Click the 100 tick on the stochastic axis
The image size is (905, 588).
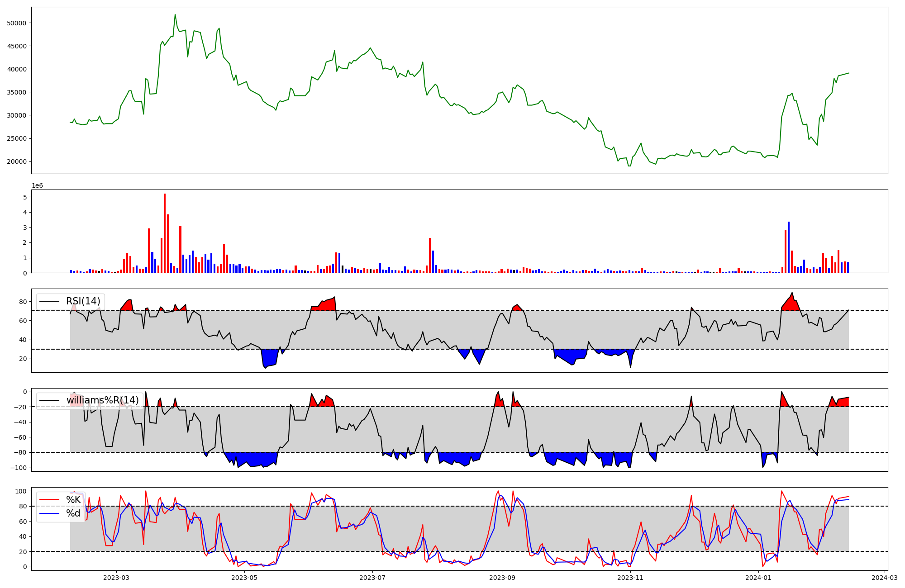22,491
